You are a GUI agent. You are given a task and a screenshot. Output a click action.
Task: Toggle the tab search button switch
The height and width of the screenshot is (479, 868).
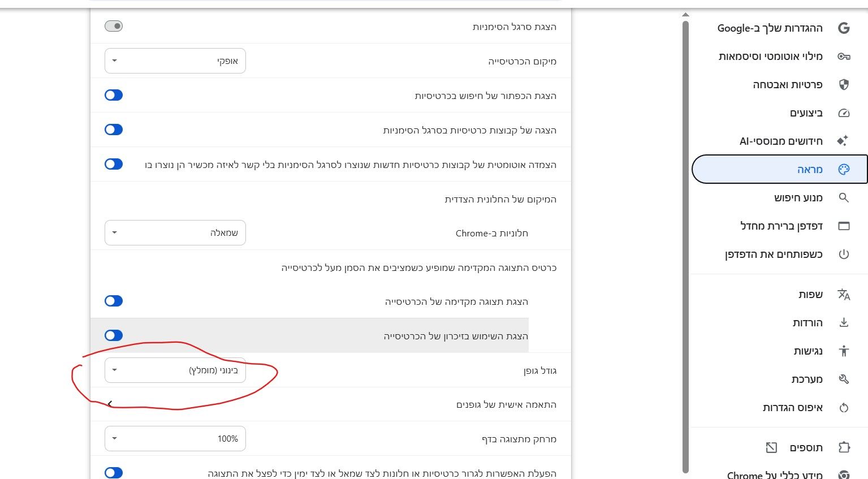(114, 95)
